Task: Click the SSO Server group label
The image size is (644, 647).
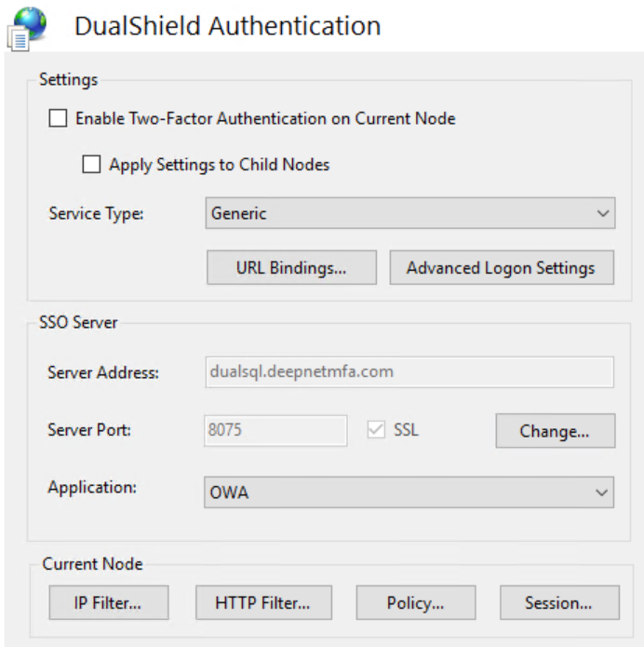Action: click(x=78, y=322)
